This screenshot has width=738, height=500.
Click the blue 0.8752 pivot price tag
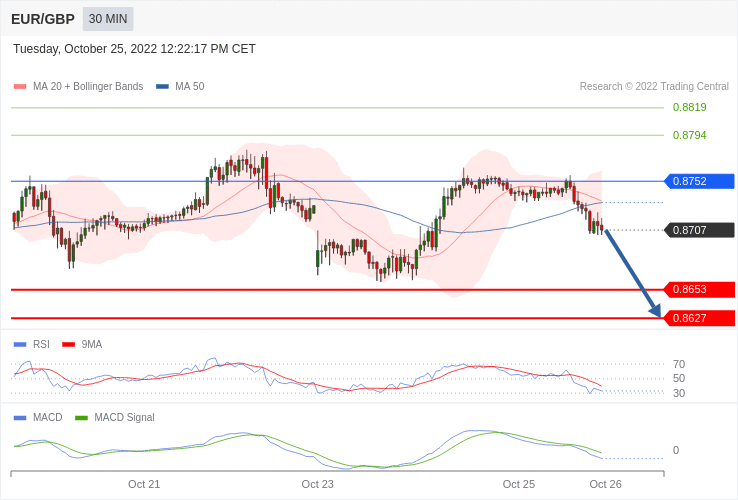coord(699,181)
